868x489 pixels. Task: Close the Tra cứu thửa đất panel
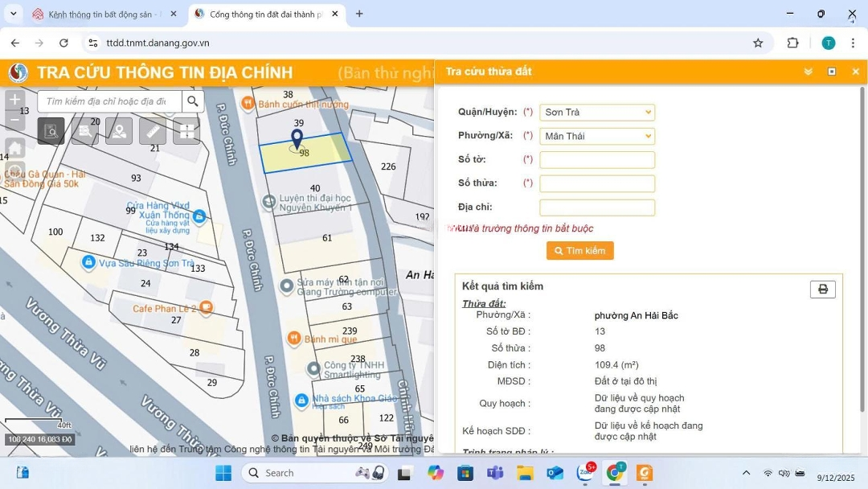point(855,72)
